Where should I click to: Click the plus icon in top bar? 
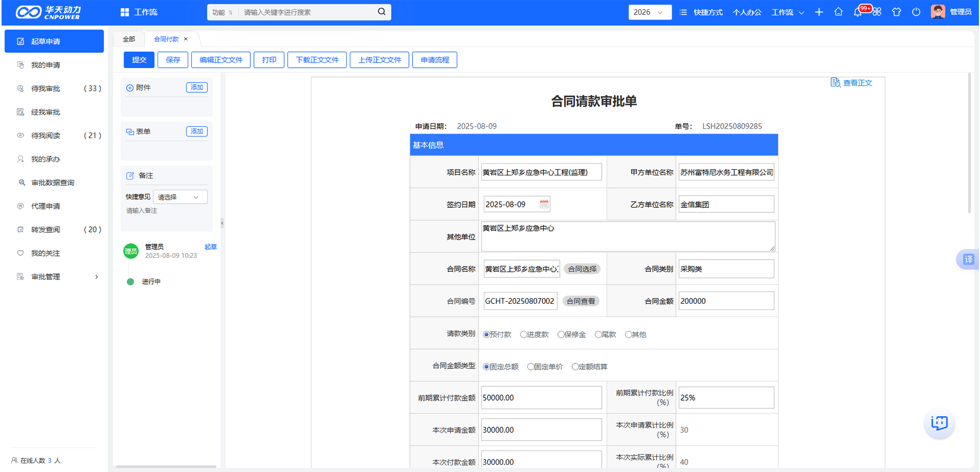819,12
